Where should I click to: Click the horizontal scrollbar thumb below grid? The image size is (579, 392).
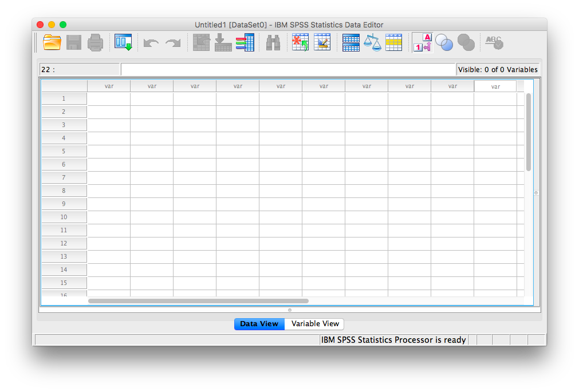point(198,301)
